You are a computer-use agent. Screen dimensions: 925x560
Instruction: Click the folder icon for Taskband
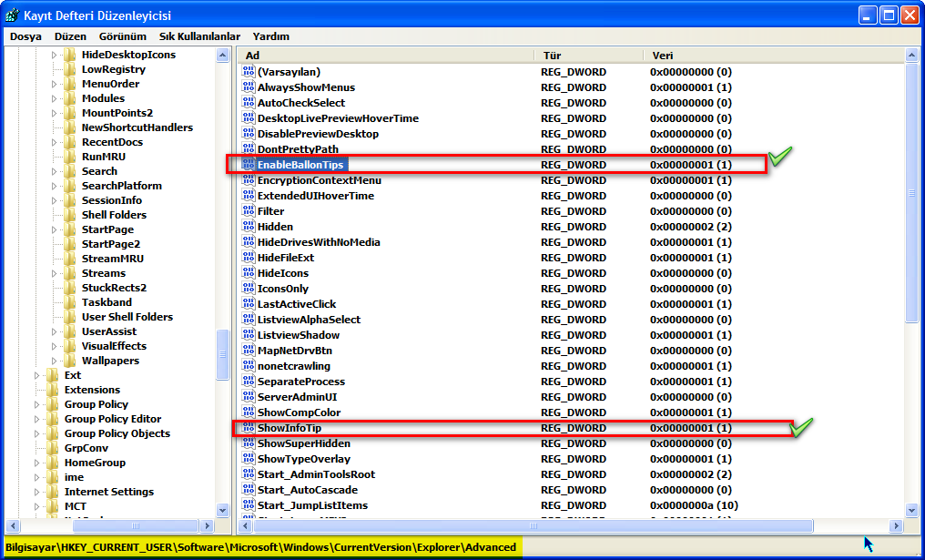point(70,302)
